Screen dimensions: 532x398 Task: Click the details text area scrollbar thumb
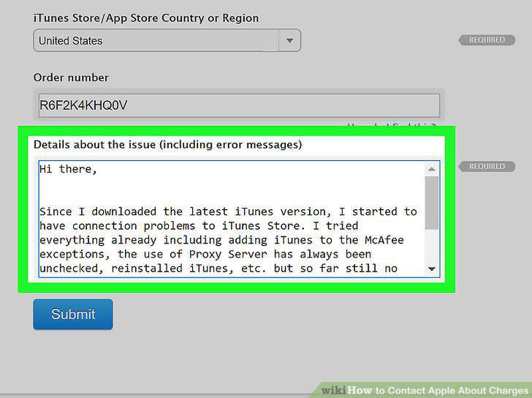click(x=432, y=203)
